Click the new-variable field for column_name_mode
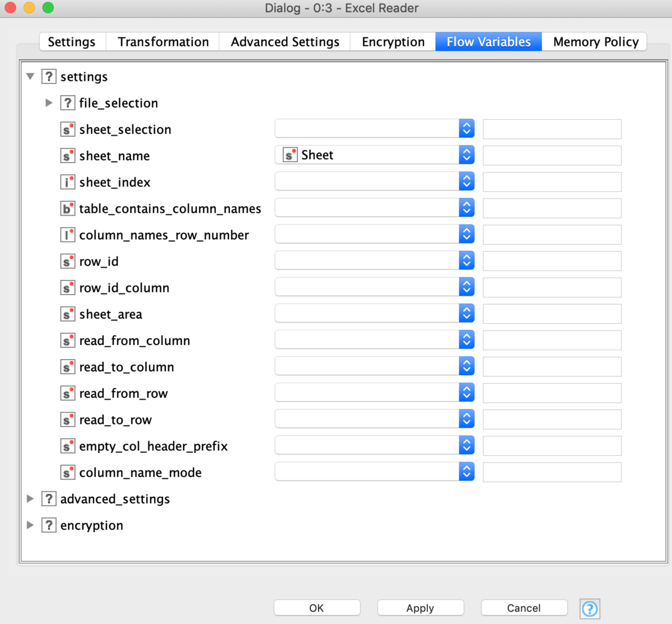This screenshot has height=624, width=672. 552,472
